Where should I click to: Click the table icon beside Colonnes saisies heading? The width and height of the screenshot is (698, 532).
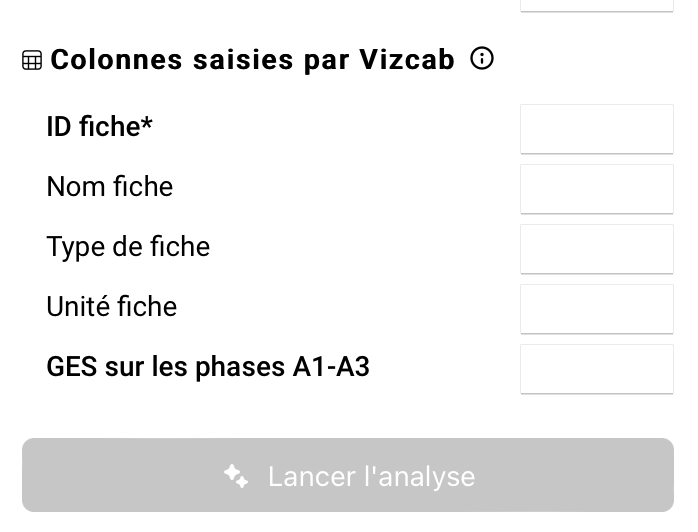[32, 61]
